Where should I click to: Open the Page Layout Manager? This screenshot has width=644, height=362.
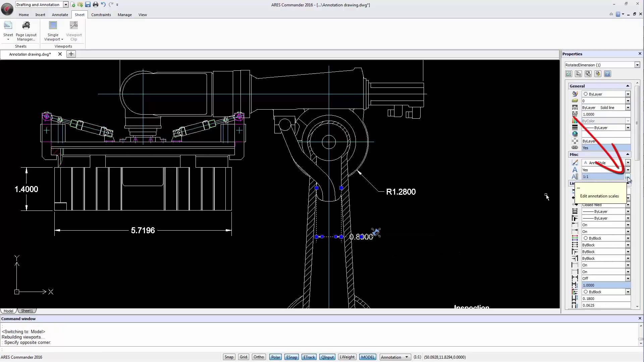pos(26,31)
